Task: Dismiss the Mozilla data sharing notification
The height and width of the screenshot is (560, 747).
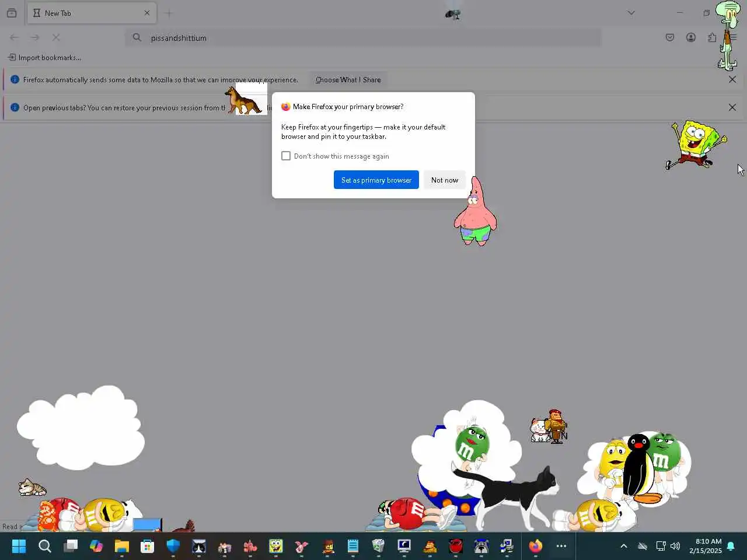Action: point(732,79)
